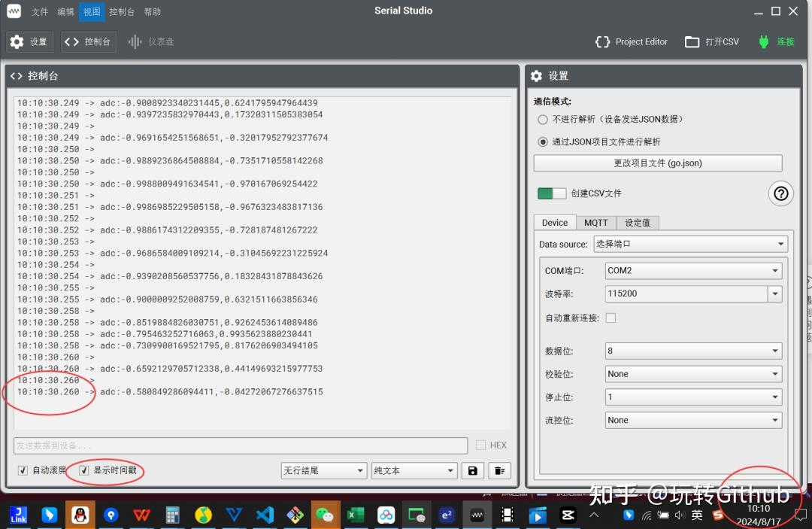
Task: Open a CSV file via 打开CSV
Action: (710, 41)
